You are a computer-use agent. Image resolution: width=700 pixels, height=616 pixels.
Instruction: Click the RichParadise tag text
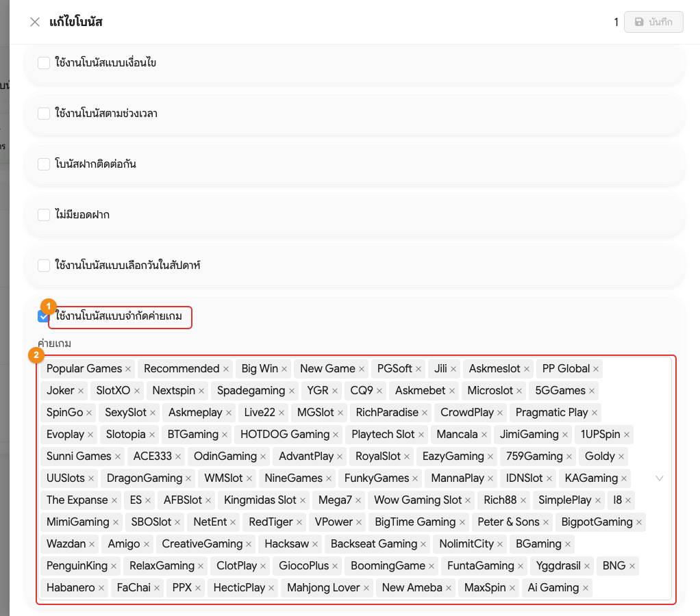click(x=387, y=412)
